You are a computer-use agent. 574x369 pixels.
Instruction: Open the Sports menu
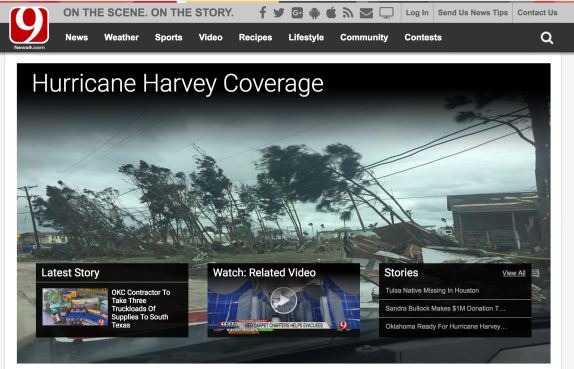pyautogui.click(x=168, y=37)
